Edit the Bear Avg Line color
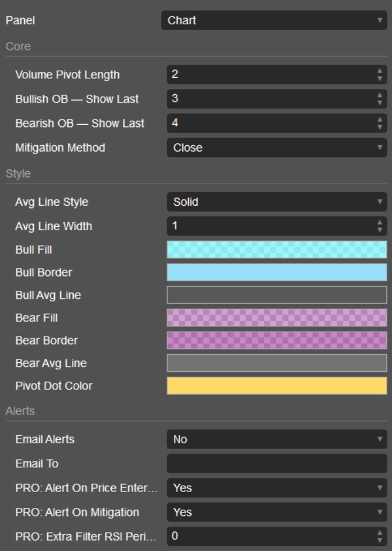Screen dimensions: 392x551 (274, 363)
